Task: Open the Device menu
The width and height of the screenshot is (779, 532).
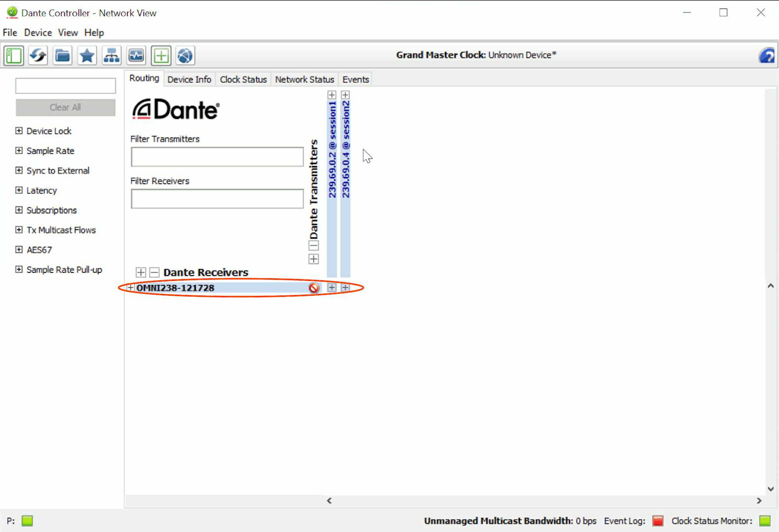Action: click(x=38, y=33)
